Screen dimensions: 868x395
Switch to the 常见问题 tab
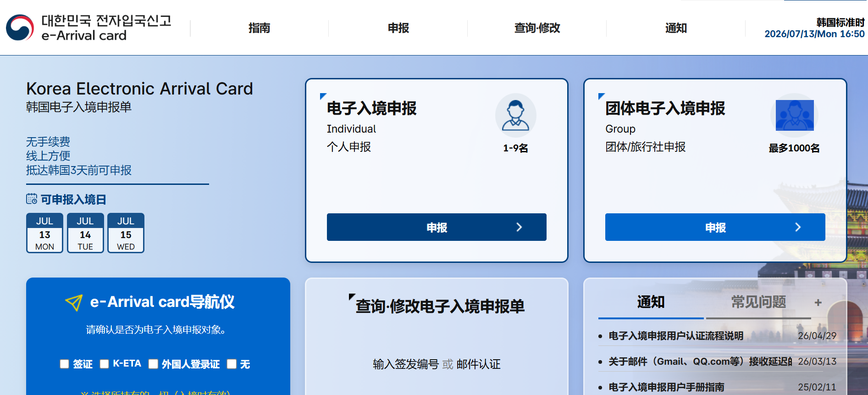[758, 302]
